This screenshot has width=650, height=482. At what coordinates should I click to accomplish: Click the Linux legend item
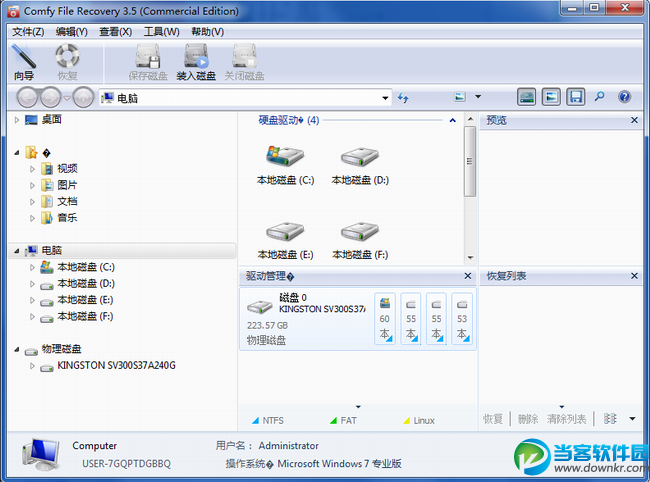419,420
